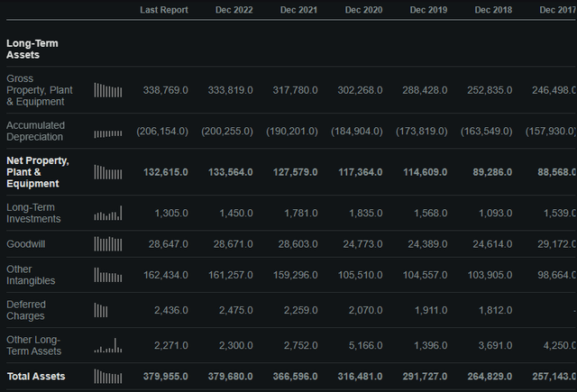Select Other Intangibles Dec 2018 value 103,905.0

tap(490, 275)
